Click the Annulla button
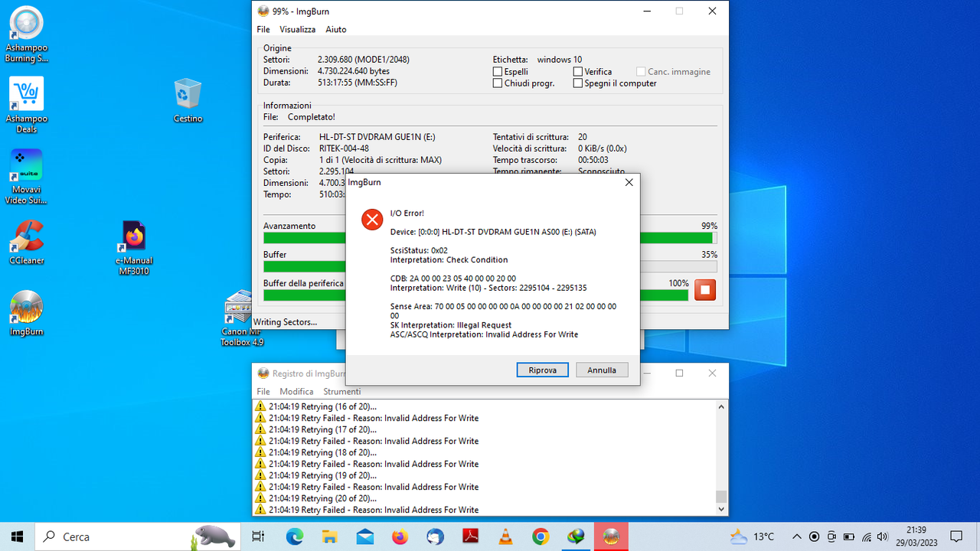The width and height of the screenshot is (980, 551). pyautogui.click(x=602, y=370)
